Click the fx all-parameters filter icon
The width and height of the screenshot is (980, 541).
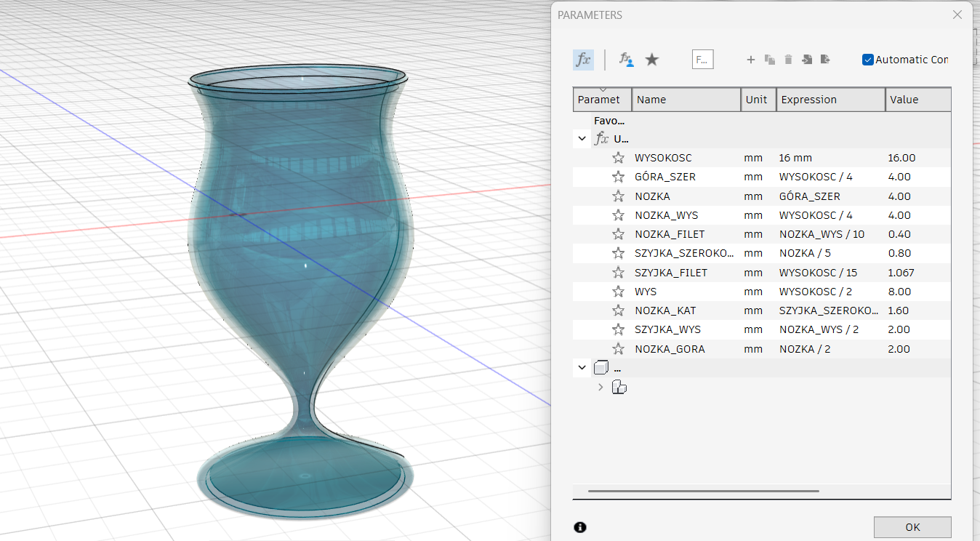click(583, 60)
